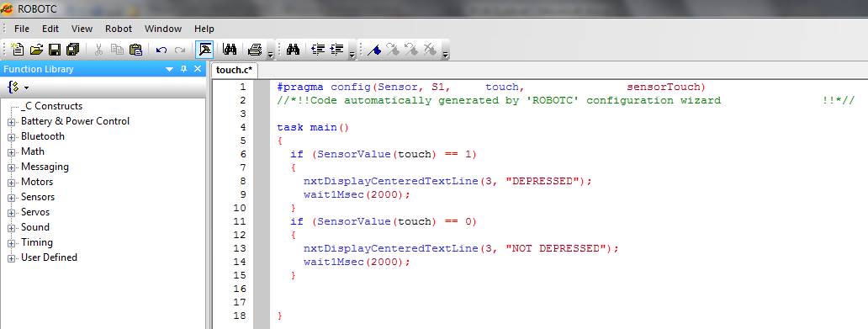Clear all bookmarks icon
868x329 pixels.
click(x=430, y=50)
